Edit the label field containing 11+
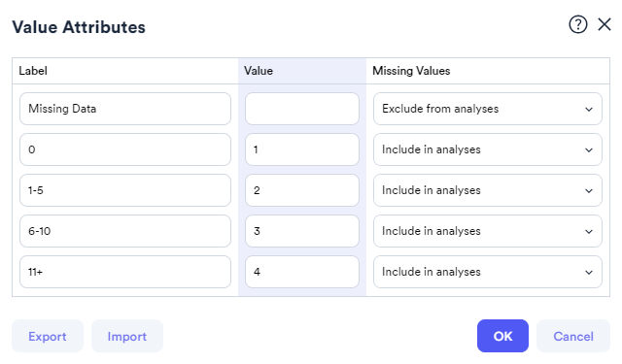The width and height of the screenshot is (622, 364). [x=125, y=272]
